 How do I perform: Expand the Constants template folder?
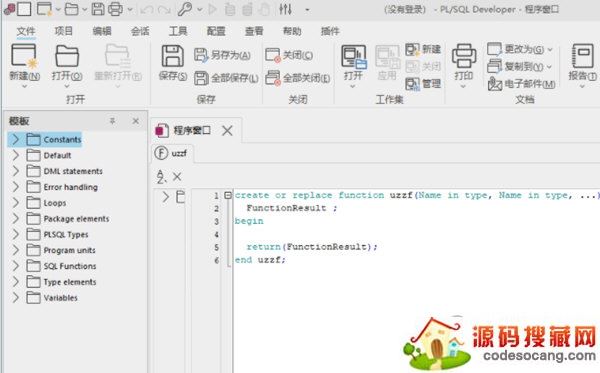point(15,139)
